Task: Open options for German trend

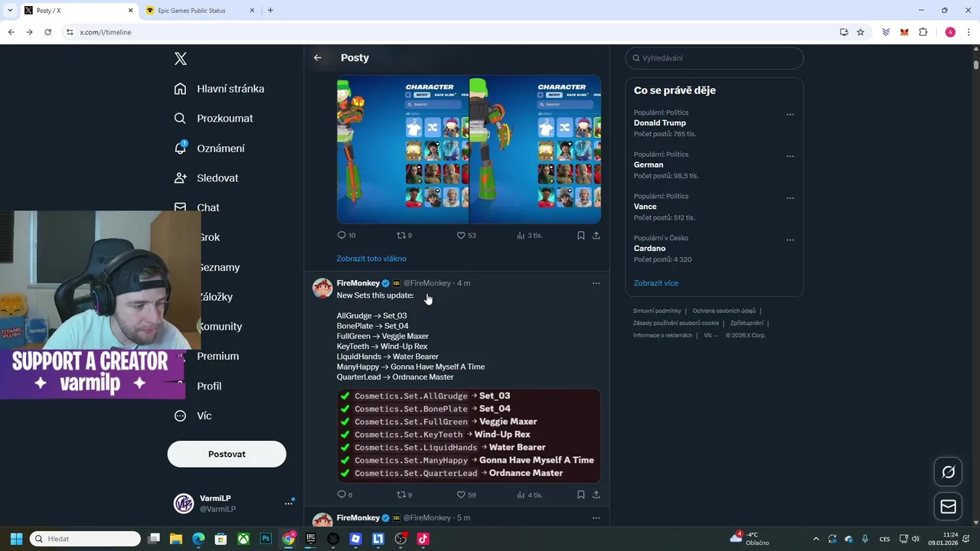Action: point(790,156)
